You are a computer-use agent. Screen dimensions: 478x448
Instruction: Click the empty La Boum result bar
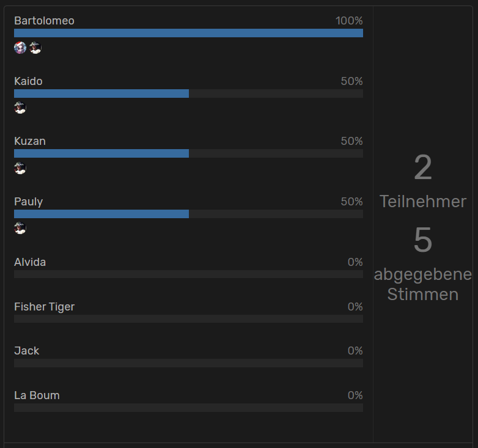[188, 408]
